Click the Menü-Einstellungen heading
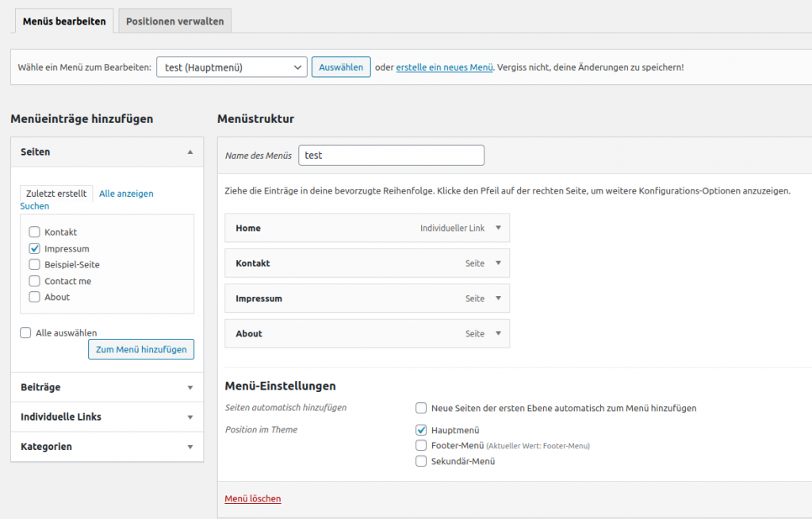This screenshot has height=519, width=812. [280, 386]
